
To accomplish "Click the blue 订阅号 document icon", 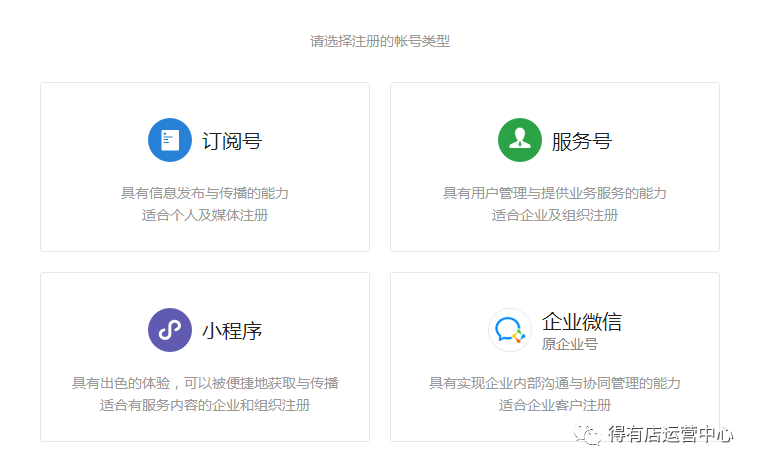I will [x=170, y=140].
